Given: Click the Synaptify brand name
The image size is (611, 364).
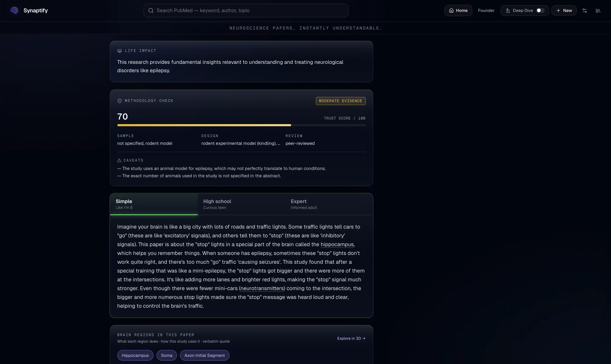Looking at the screenshot, I should coord(36,10).
